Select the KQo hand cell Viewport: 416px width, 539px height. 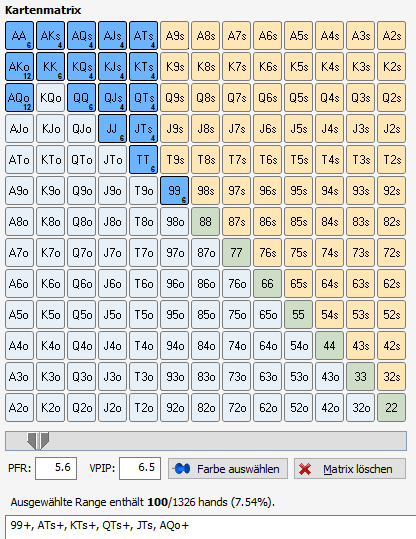tap(51, 98)
